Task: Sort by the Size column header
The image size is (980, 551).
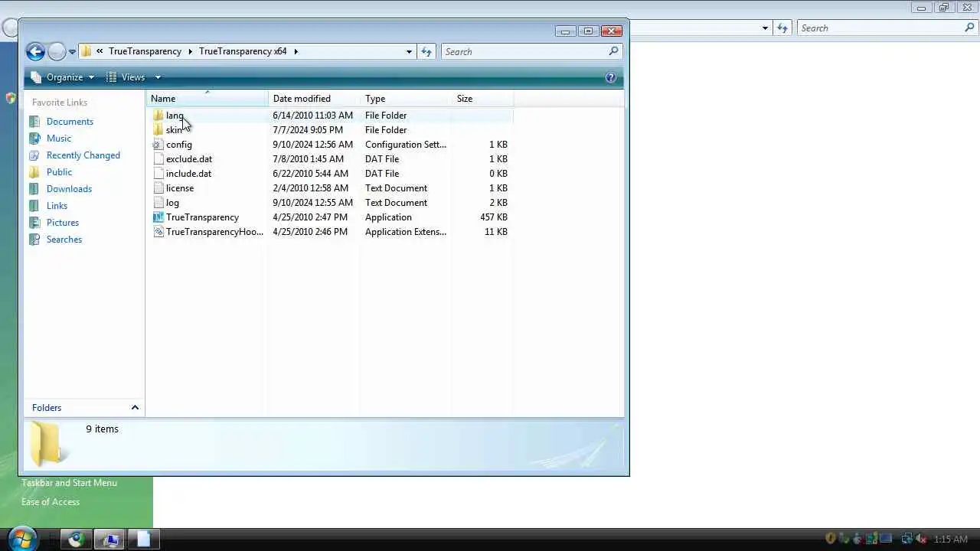Action: point(482,99)
